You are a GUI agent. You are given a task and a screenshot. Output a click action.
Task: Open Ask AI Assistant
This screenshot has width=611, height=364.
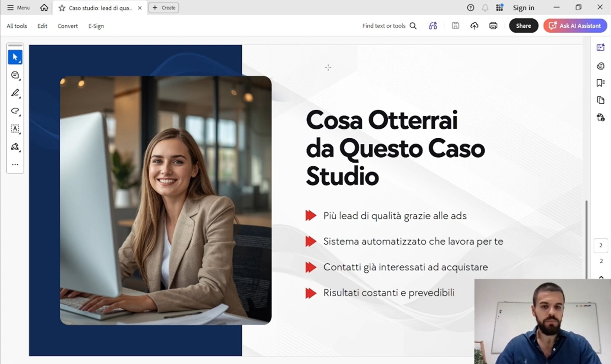(575, 26)
